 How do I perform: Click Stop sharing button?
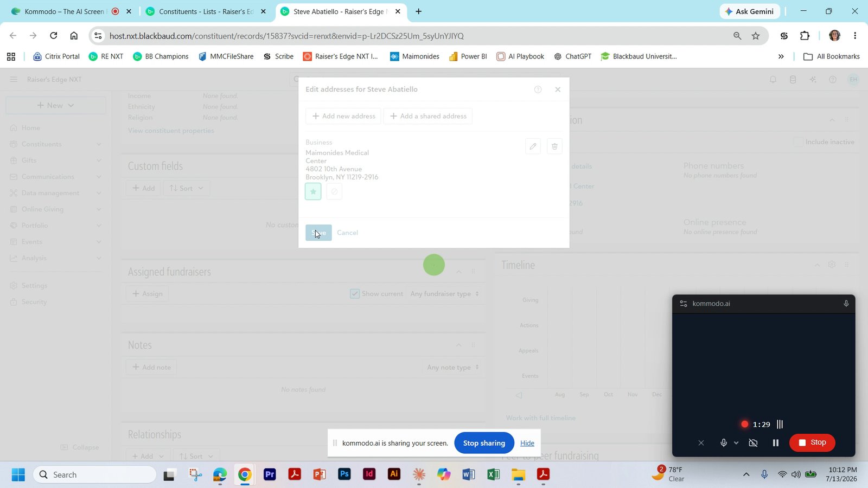pyautogui.click(x=484, y=443)
